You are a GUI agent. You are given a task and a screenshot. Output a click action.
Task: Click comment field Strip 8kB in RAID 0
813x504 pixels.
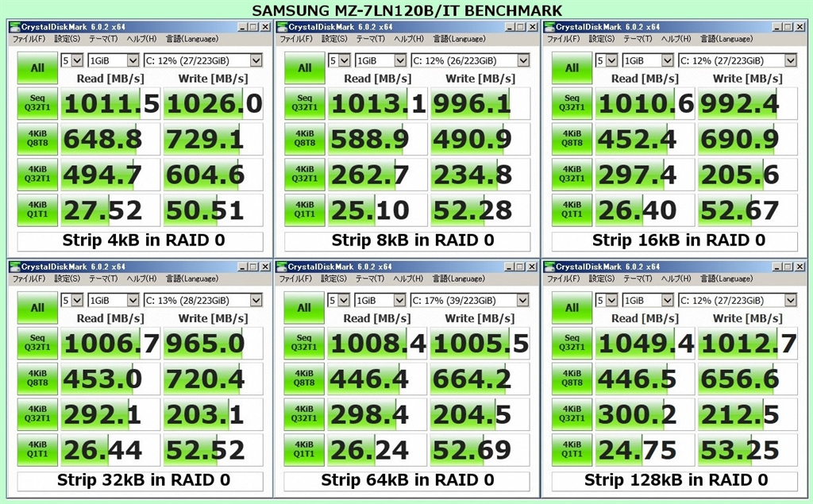click(x=407, y=241)
